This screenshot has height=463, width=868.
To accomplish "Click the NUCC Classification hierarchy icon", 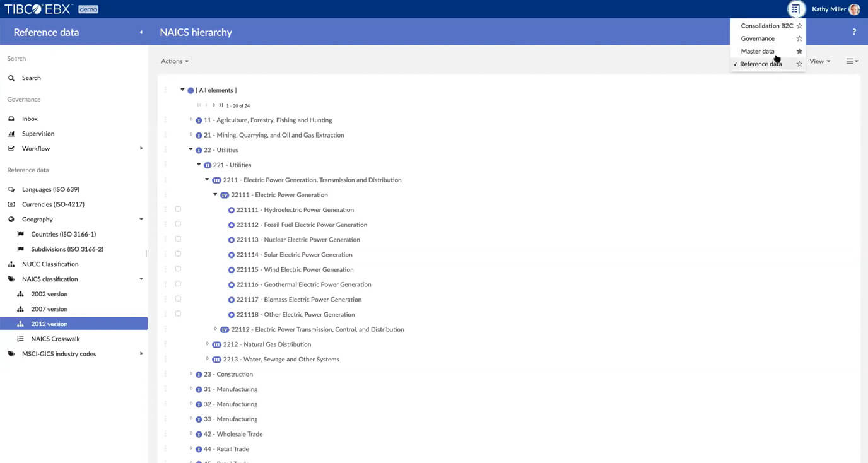I will coord(11,264).
